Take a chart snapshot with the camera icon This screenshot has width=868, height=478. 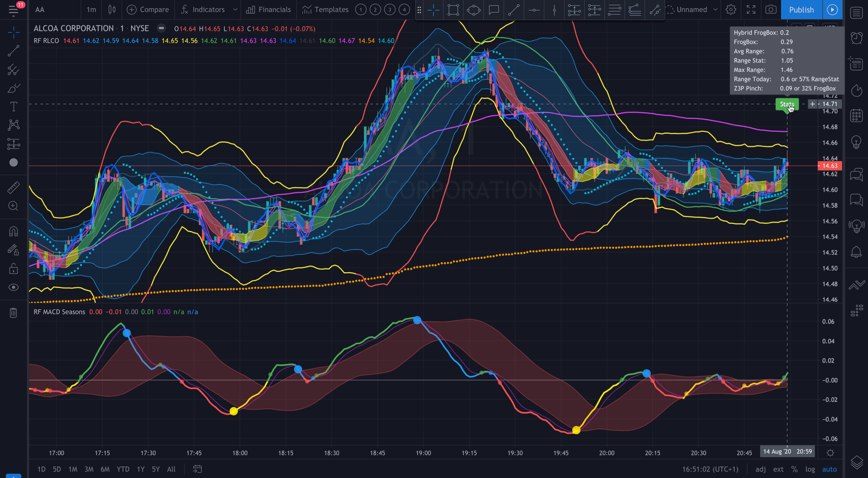coord(770,9)
